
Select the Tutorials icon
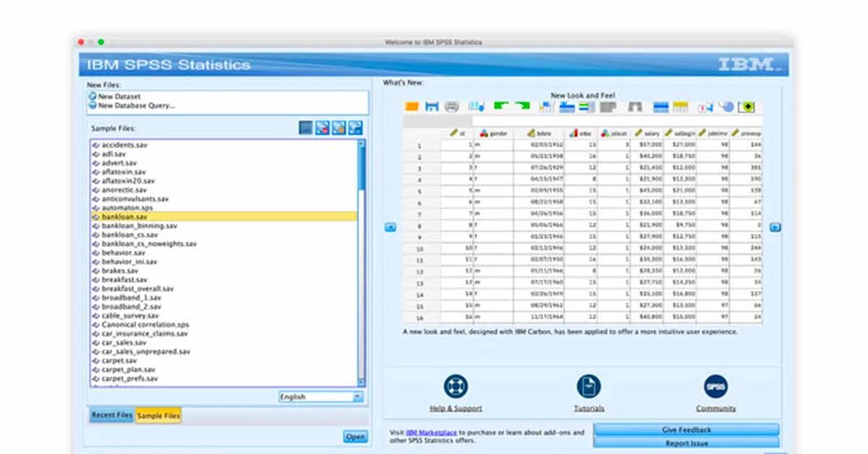click(x=588, y=387)
